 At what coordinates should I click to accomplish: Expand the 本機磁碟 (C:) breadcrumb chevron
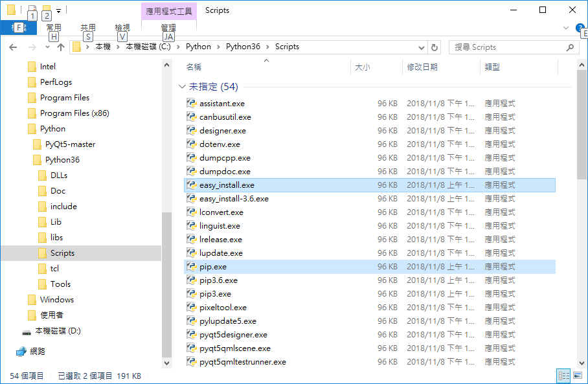[x=178, y=47]
